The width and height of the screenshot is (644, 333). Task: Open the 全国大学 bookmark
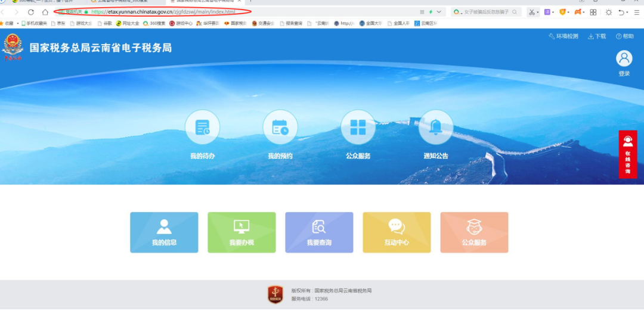click(370, 23)
